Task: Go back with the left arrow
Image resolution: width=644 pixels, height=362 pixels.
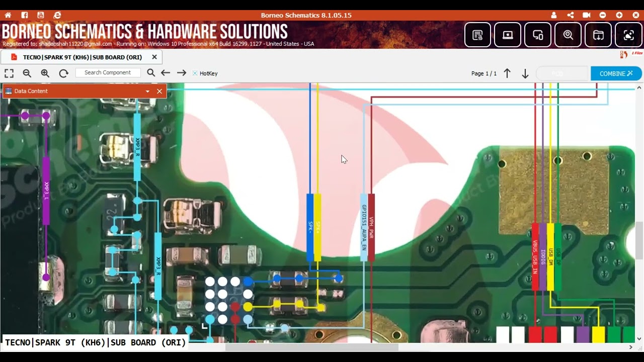Action: click(166, 73)
